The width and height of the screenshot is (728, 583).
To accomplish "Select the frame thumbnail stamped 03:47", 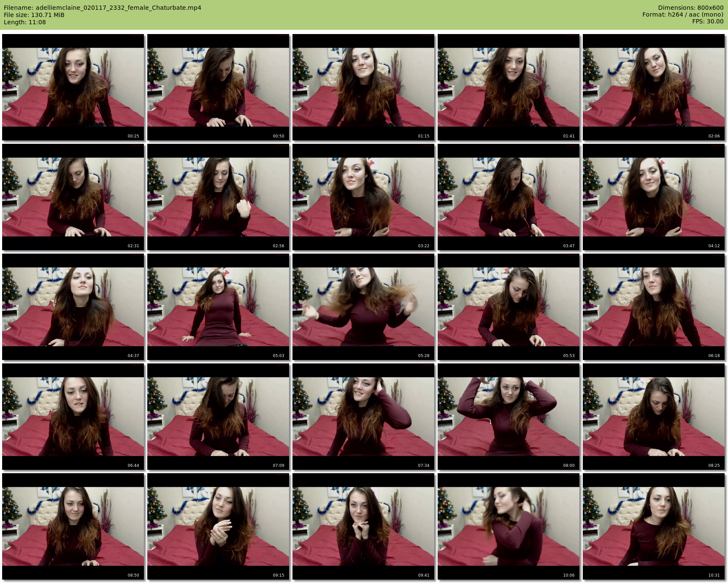I will [509, 197].
